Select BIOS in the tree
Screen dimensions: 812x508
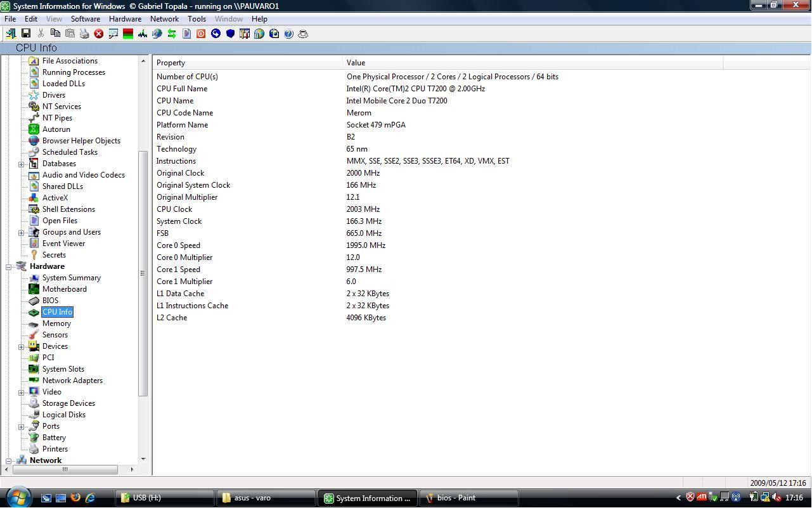click(x=50, y=301)
